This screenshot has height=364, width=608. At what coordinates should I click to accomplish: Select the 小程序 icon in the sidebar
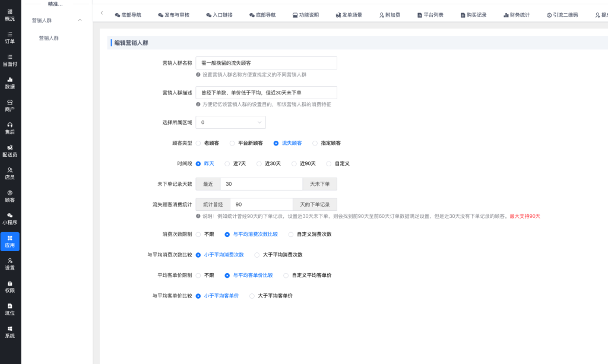9,218
